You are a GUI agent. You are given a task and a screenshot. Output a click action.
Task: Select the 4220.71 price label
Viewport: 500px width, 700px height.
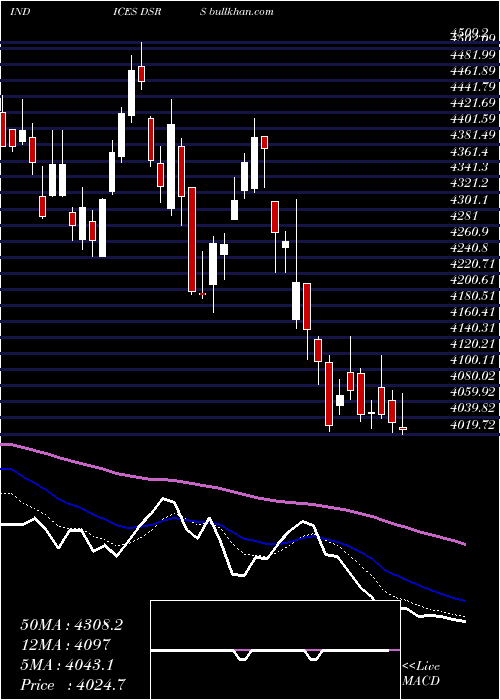473,264
